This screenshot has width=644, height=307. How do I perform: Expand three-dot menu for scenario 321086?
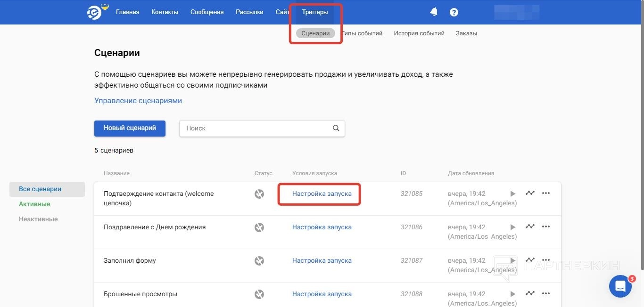tap(546, 227)
